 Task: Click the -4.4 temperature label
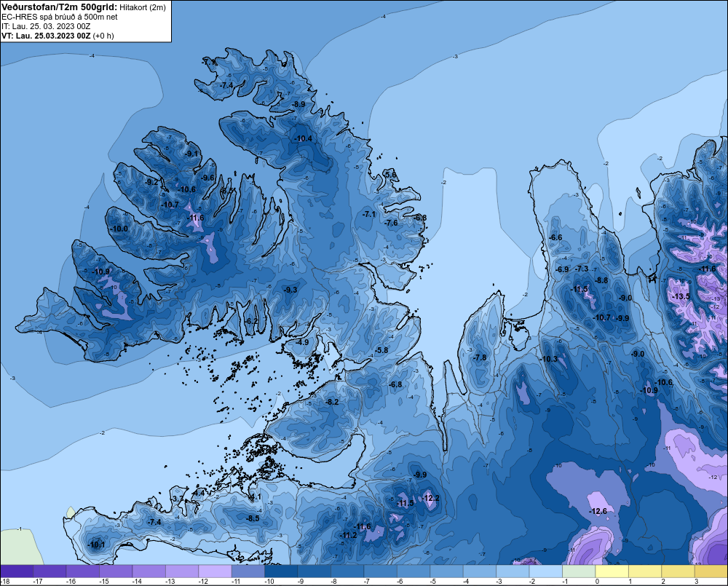point(199,492)
